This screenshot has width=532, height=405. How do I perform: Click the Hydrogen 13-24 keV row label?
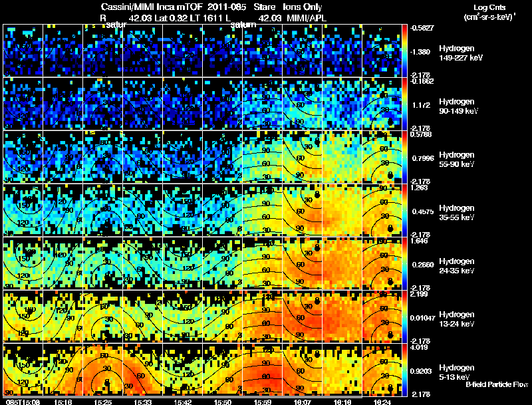point(457,319)
